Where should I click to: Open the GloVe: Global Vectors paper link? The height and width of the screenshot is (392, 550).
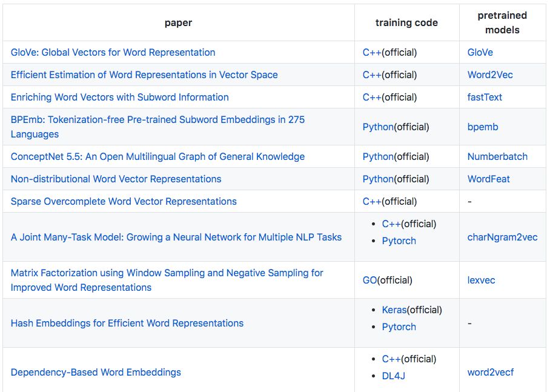pyautogui.click(x=113, y=52)
